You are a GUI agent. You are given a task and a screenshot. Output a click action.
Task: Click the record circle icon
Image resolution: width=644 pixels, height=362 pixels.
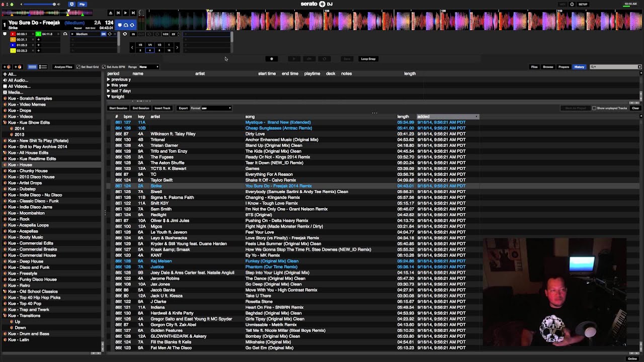click(272, 59)
